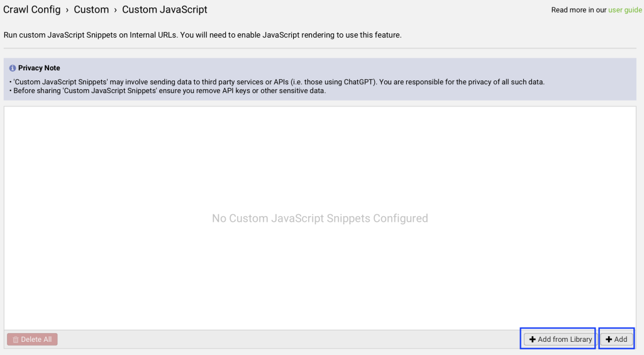The image size is (644, 355).
Task: Select the Custom breadcrumb item
Action: pyautogui.click(x=91, y=9)
